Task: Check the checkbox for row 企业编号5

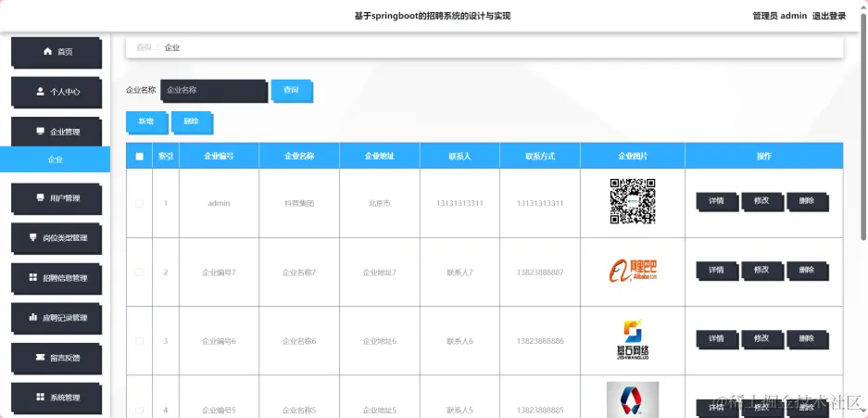Action: click(x=140, y=411)
